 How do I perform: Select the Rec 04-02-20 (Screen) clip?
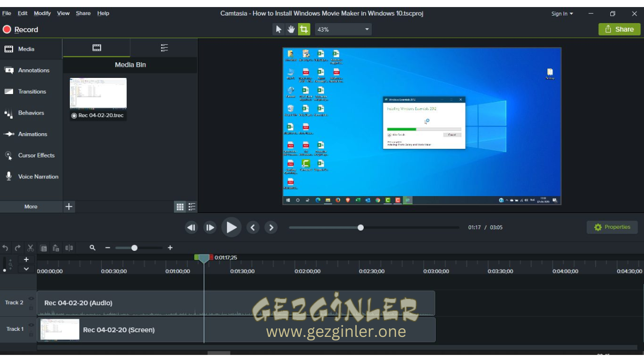(236, 330)
